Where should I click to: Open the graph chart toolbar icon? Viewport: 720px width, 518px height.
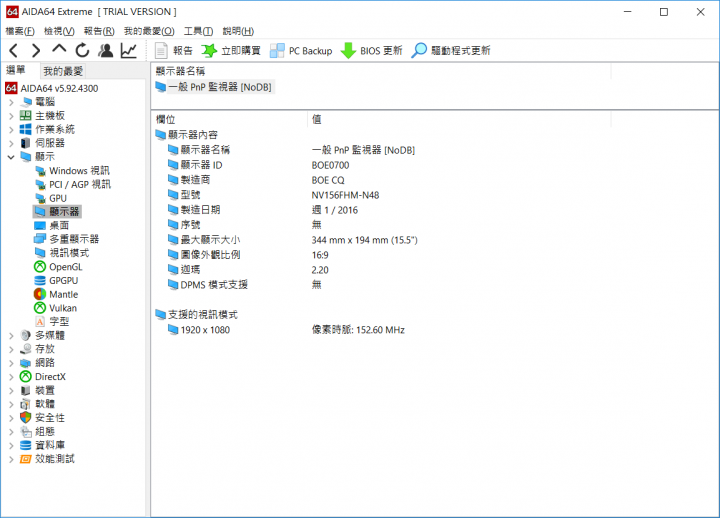pos(129,51)
